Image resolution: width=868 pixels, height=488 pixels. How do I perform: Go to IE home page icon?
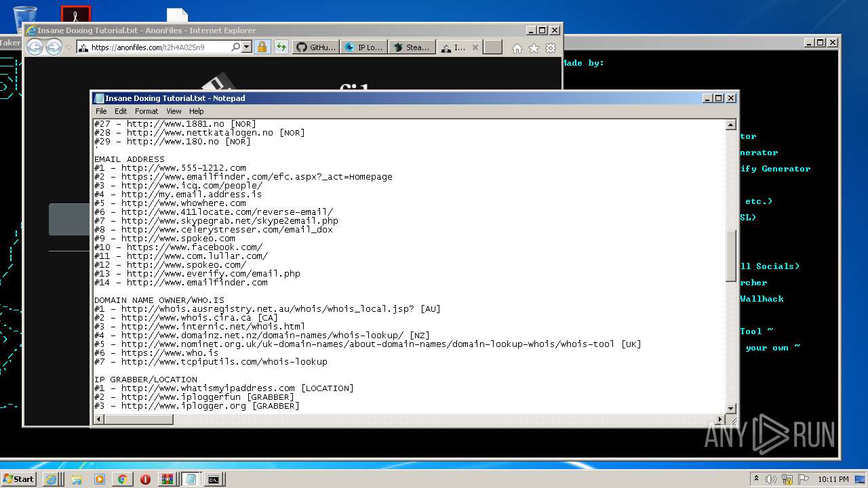517,48
